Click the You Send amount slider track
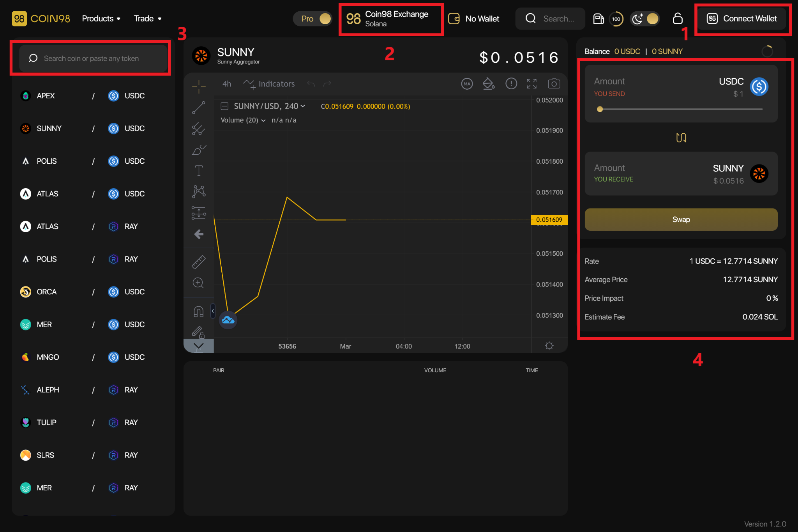 coord(681,109)
